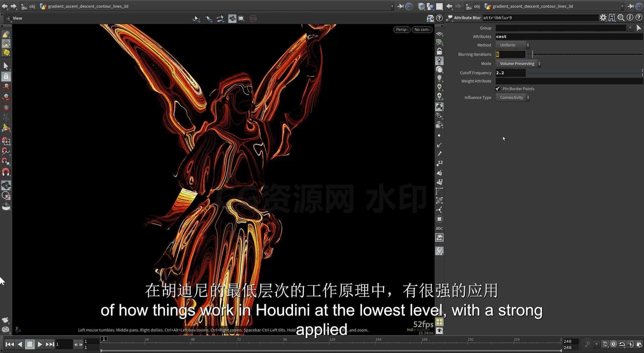Jump to first frame button

[10, 344]
